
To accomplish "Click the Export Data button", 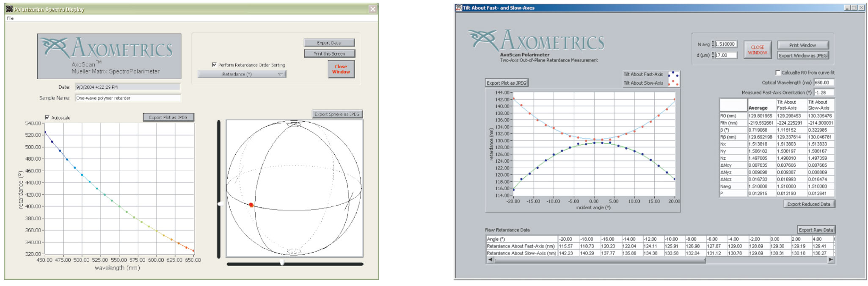I will pyautogui.click(x=329, y=43).
